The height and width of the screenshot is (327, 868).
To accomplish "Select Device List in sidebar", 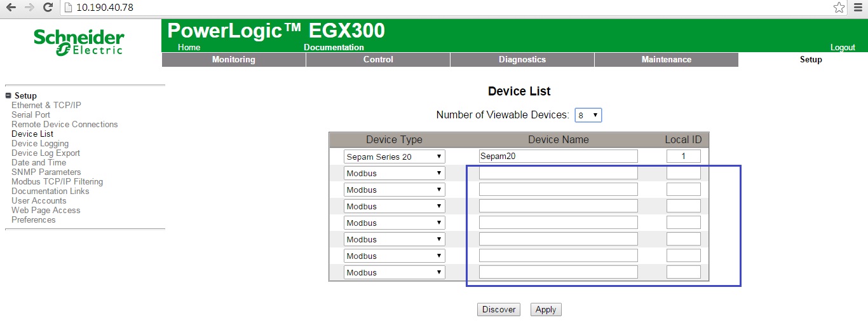I will (x=32, y=134).
